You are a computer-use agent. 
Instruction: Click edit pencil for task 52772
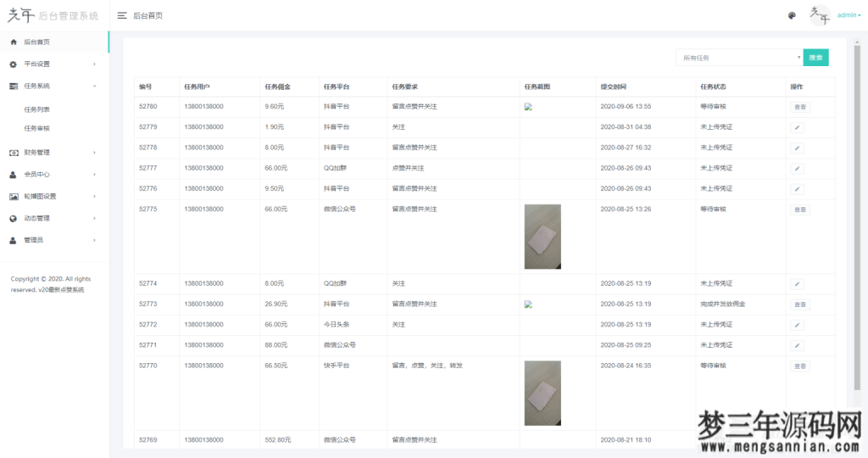[x=797, y=325]
